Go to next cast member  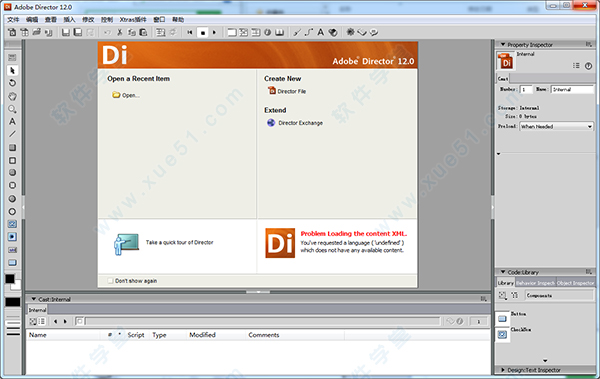point(65,322)
